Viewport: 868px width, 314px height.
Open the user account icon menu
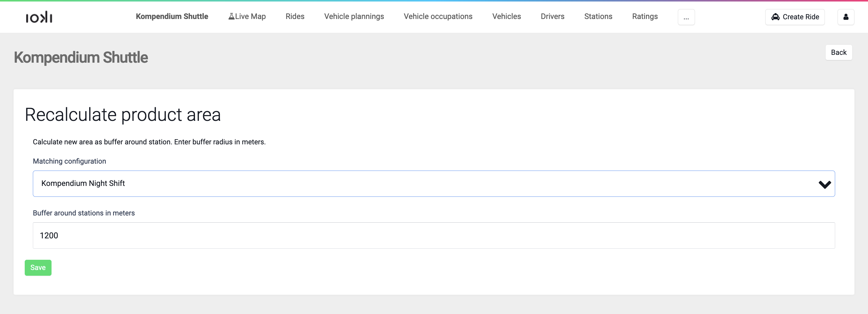point(846,17)
